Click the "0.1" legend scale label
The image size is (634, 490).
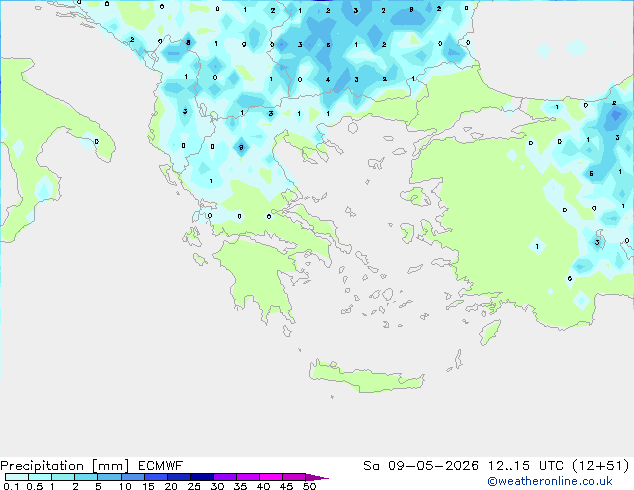click(x=11, y=486)
